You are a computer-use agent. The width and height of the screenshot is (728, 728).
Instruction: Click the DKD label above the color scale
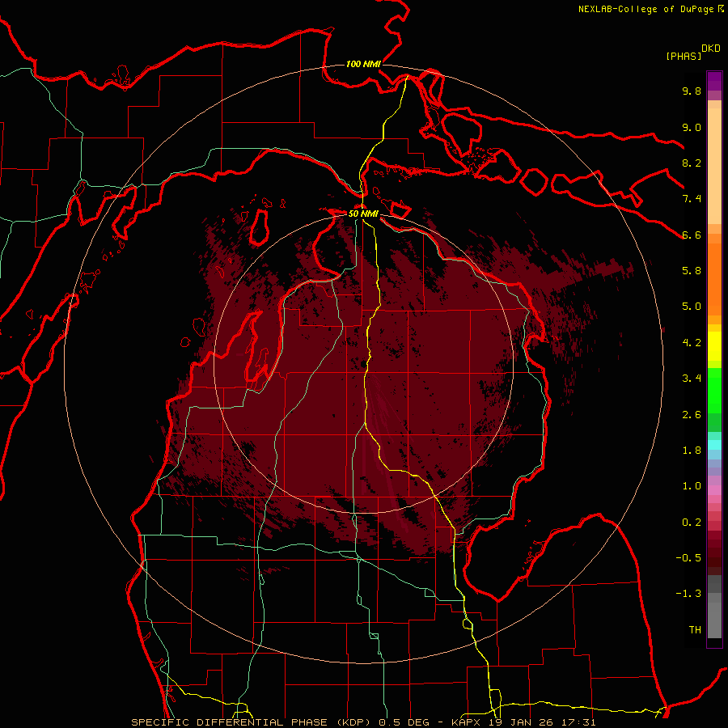coord(711,49)
